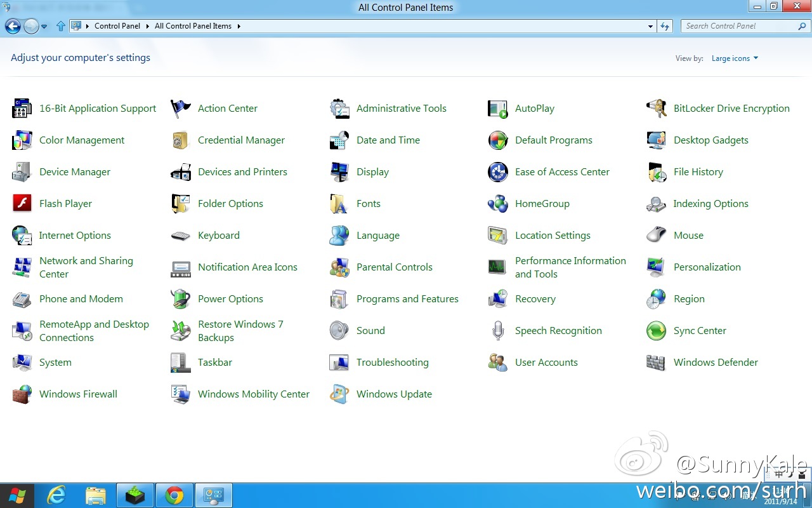The image size is (812, 508).
Task: Open the User Accounts link
Action: [546, 363]
